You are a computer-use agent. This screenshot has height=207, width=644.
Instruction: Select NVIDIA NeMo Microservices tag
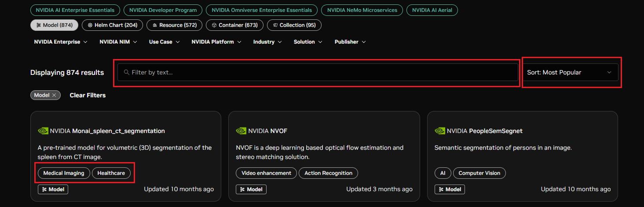pos(362,10)
